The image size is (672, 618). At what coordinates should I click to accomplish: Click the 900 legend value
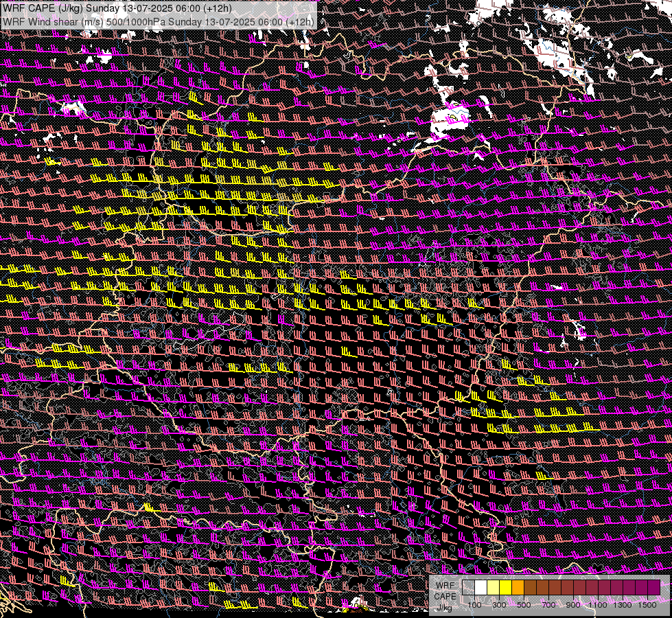point(573,605)
